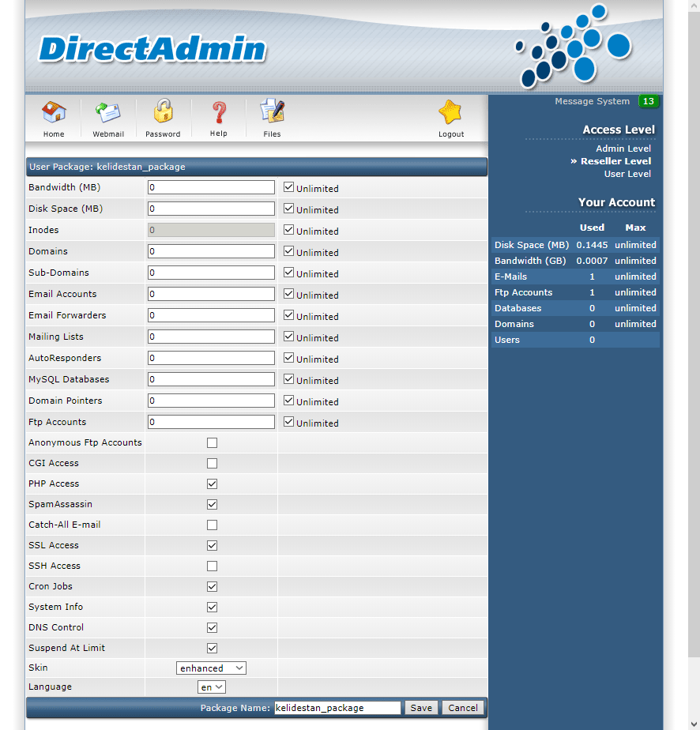Toggle Unlimited for MySQL Databases
Screen dimensions: 700x730
click(288, 379)
